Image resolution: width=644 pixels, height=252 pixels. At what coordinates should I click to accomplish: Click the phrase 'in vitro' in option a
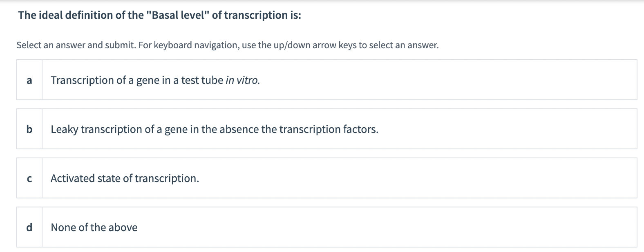243,80
